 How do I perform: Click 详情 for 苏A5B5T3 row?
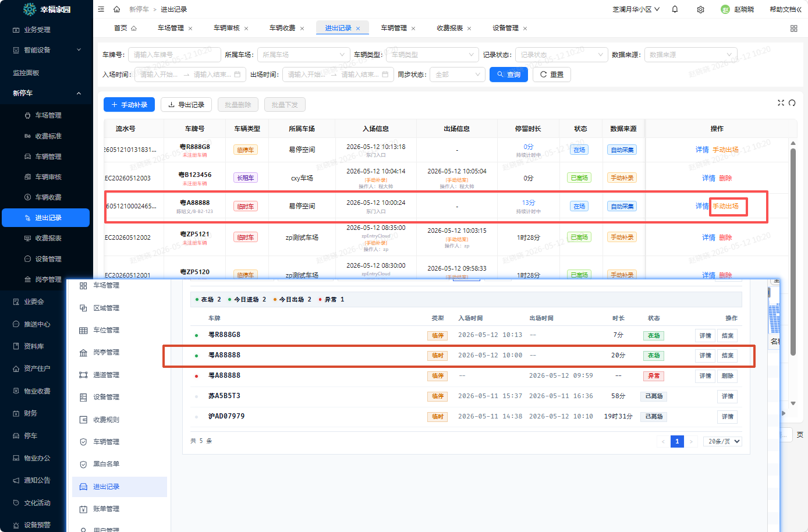pos(727,396)
